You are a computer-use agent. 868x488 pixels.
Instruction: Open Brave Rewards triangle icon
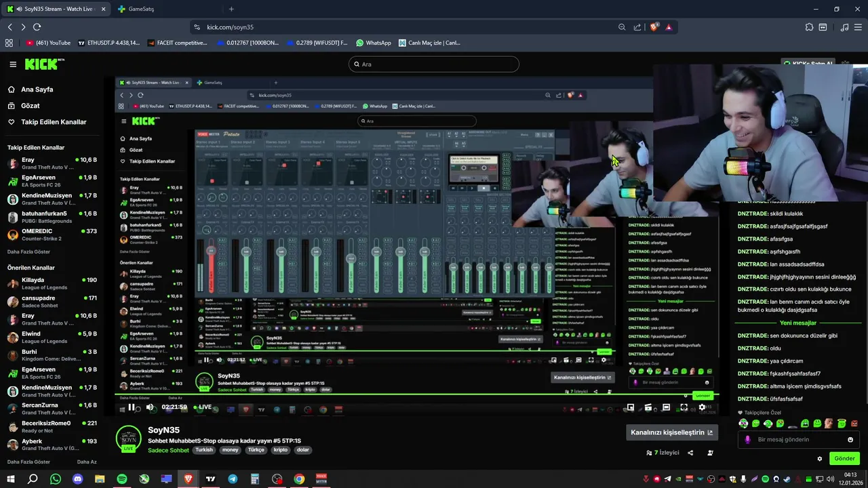[x=669, y=27]
